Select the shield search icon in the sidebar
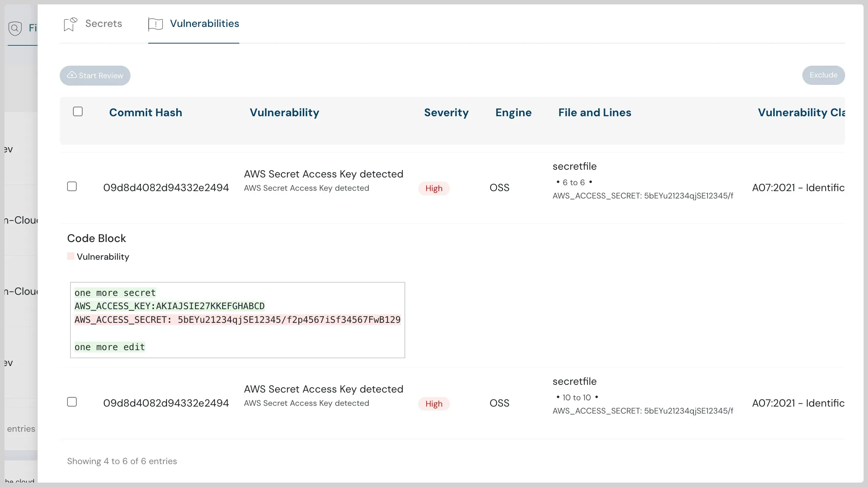The width and height of the screenshot is (868, 487). pos(15,28)
